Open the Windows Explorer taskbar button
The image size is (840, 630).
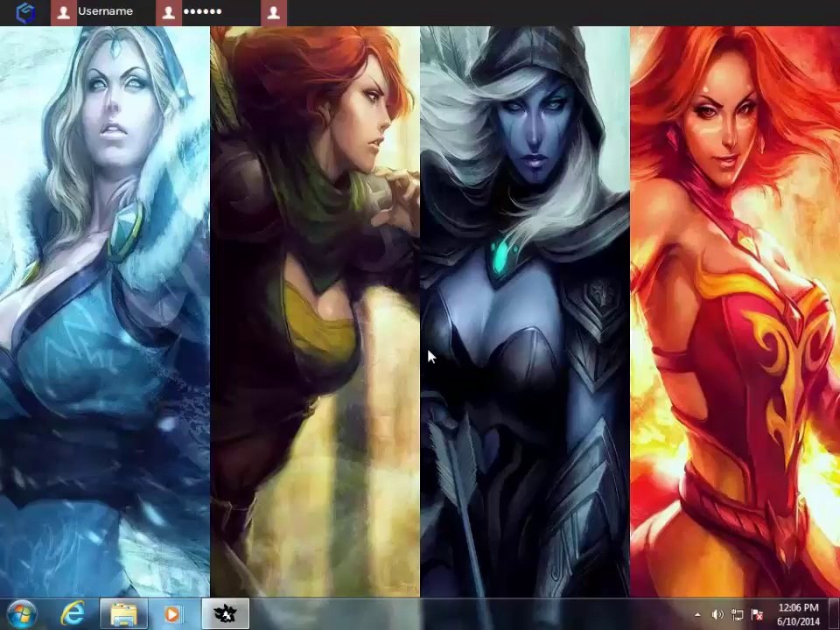123,614
